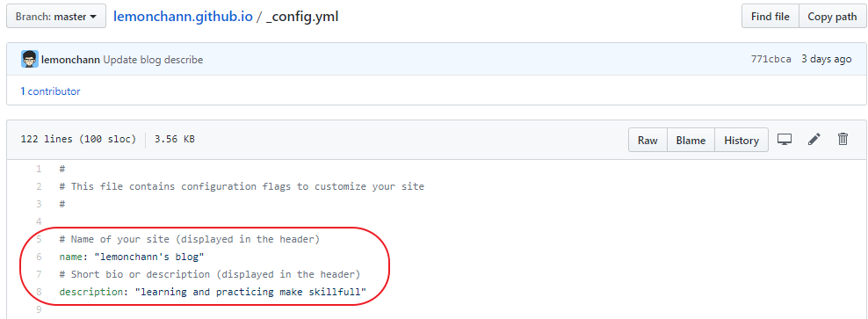This screenshot has height=319, width=868.
Task: Click the Copy path button
Action: click(x=832, y=17)
